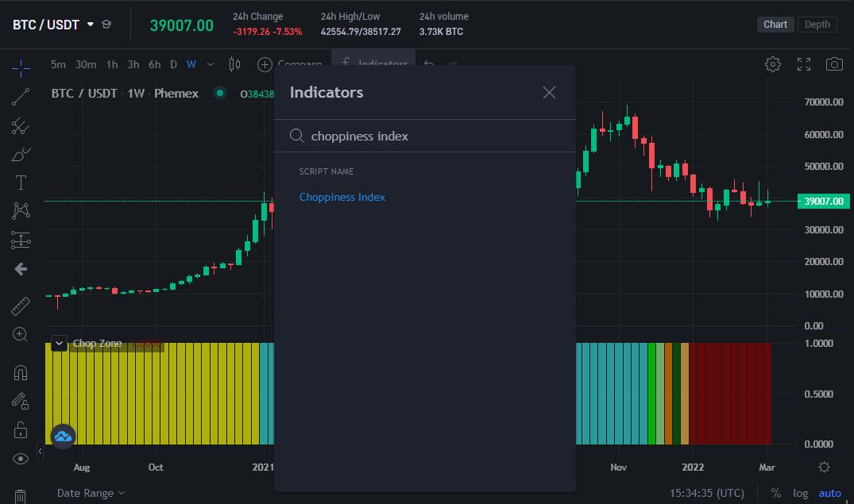This screenshot has width=854, height=504.
Task: Open the Choppiness Index script
Action: pos(342,197)
